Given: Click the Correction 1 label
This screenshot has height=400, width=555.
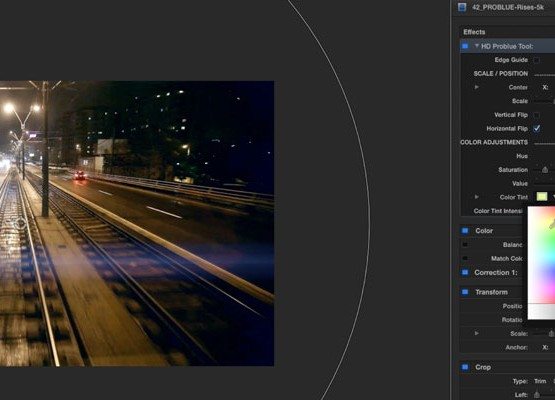Looking at the screenshot, I should tap(496, 273).
